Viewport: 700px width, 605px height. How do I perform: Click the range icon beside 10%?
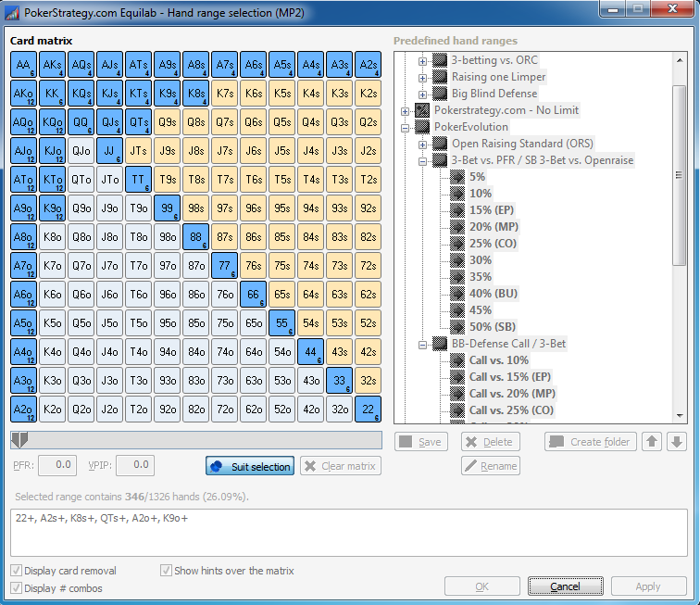coord(457,194)
